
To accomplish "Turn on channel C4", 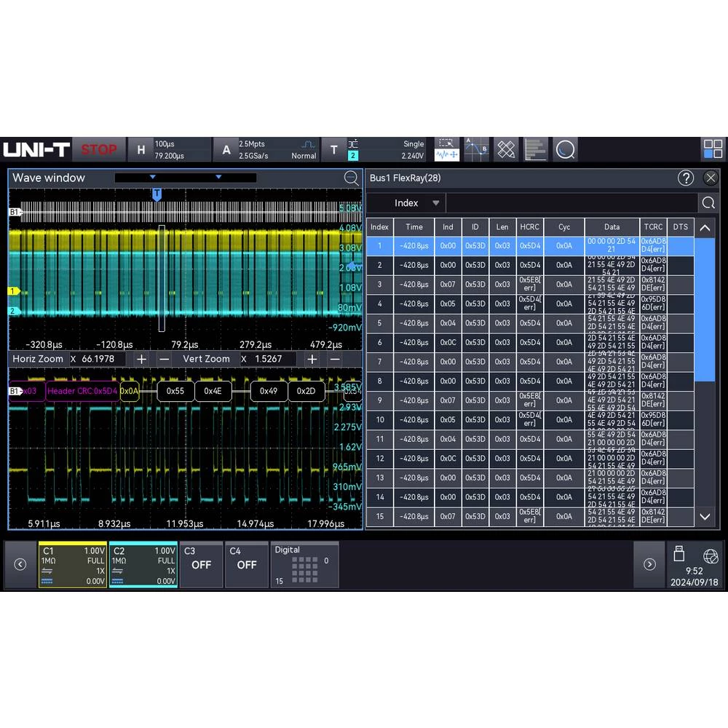I will pyautogui.click(x=247, y=565).
